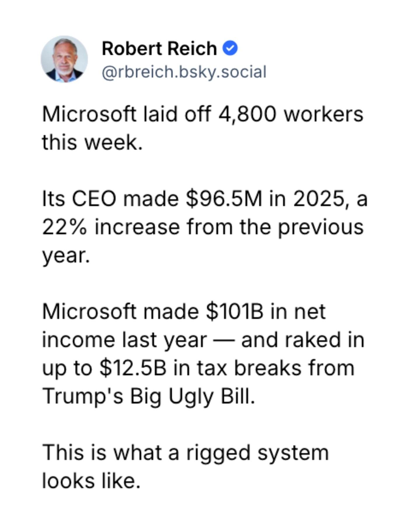The image size is (420, 525).
Task: Click the word 'year.' after 'previous'
Action: coord(66,256)
